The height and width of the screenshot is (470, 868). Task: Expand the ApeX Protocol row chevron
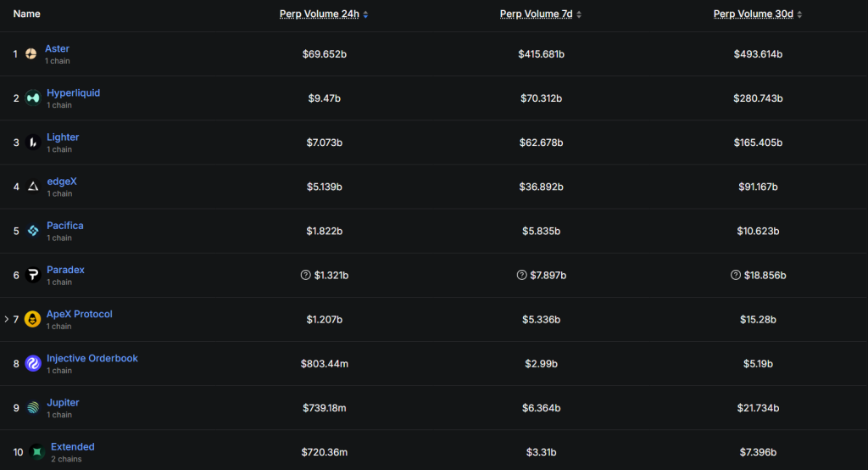6,319
